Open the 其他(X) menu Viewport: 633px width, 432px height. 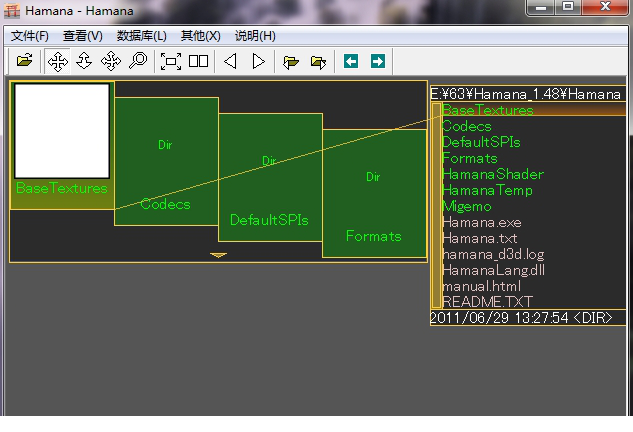[x=201, y=36]
